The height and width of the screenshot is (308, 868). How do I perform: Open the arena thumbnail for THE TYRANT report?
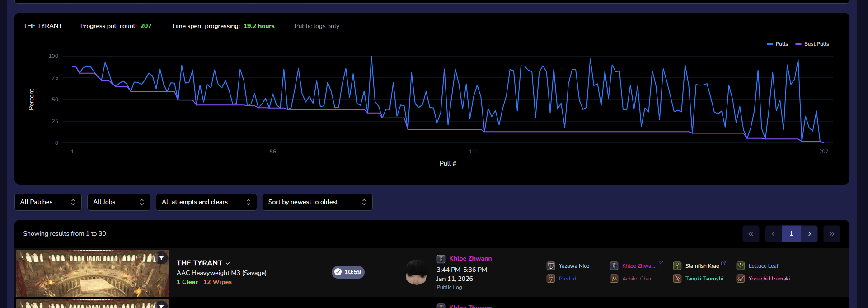click(93, 273)
